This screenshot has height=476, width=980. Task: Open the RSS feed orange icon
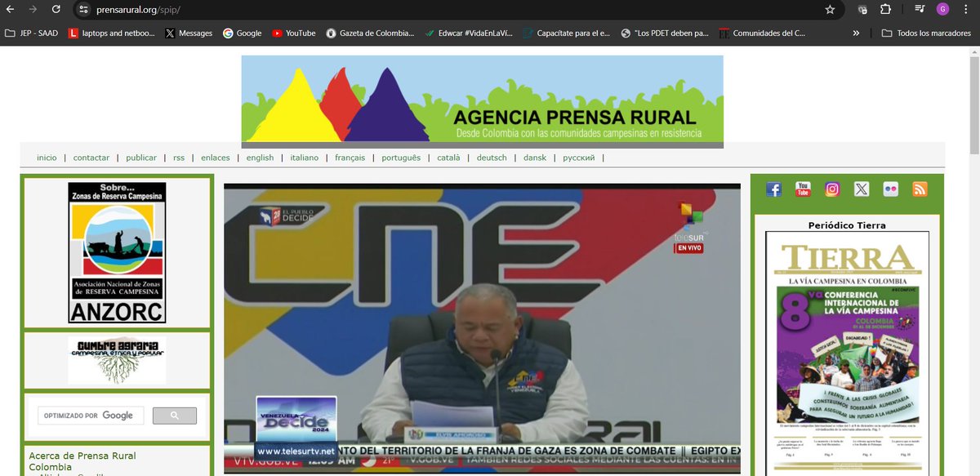point(920,189)
